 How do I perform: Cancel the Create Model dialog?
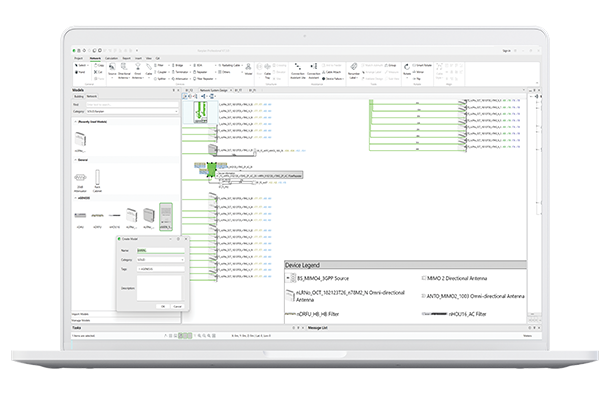tap(177, 307)
